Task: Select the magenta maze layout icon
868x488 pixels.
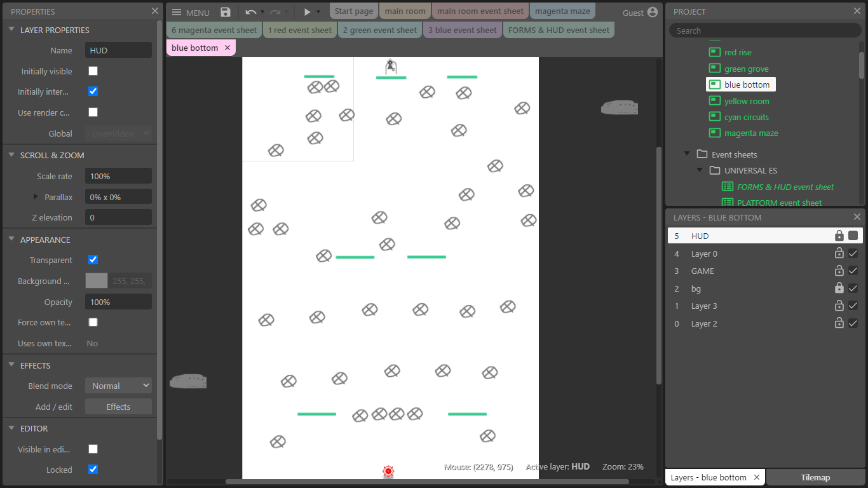Action: 714,133
